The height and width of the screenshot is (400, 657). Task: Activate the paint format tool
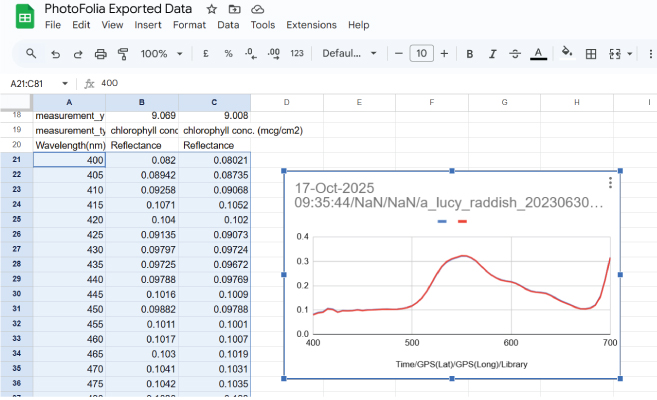pyautogui.click(x=123, y=54)
